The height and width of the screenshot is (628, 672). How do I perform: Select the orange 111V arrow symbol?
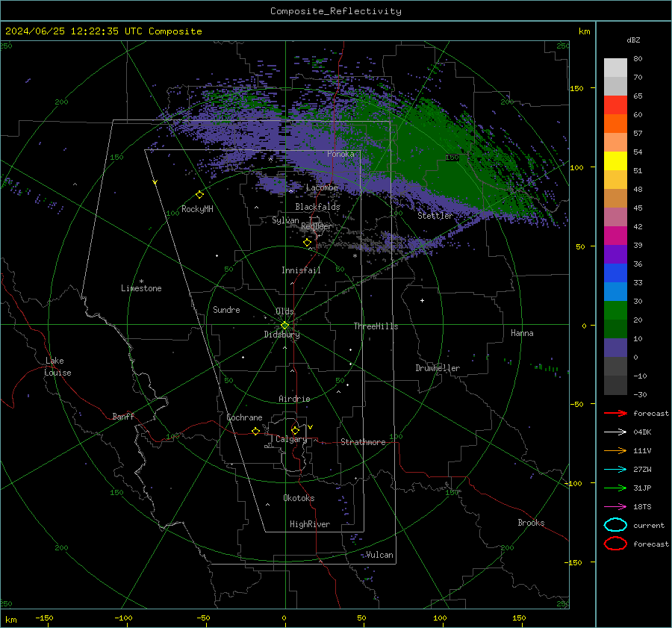(615, 450)
